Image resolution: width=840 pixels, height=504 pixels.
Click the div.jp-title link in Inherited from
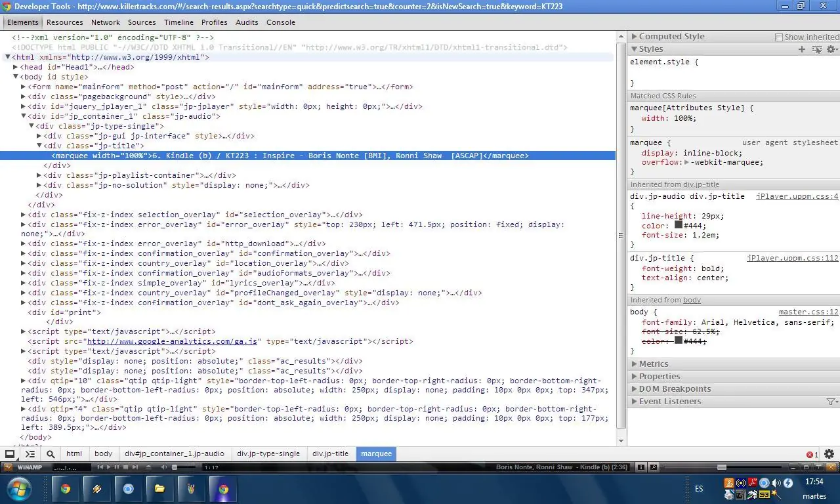coord(701,184)
